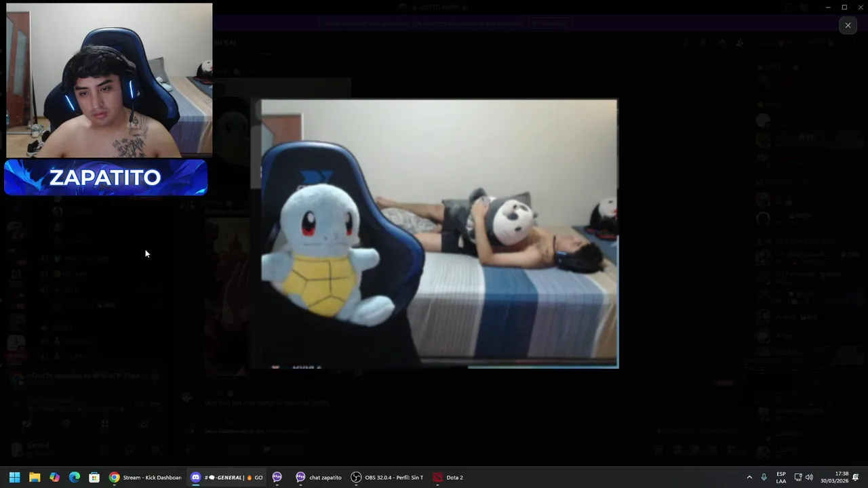
Task: Open the clock and calendar flyout
Action: [x=835, y=477]
